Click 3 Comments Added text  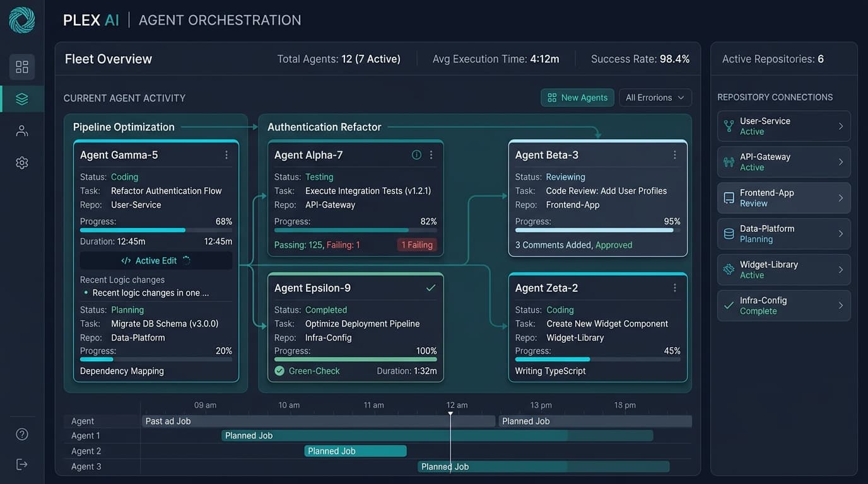coord(554,245)
